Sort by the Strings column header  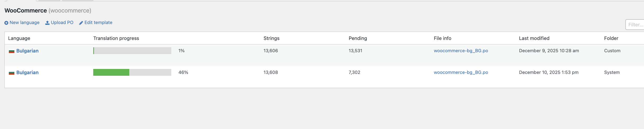click(271, 38)
